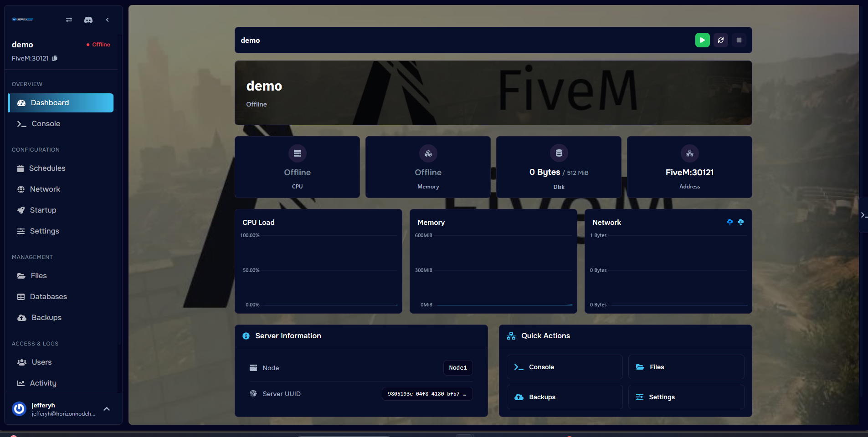Open Settings in the sidebar
Screen dimensions: 868x437
[61, 231]
